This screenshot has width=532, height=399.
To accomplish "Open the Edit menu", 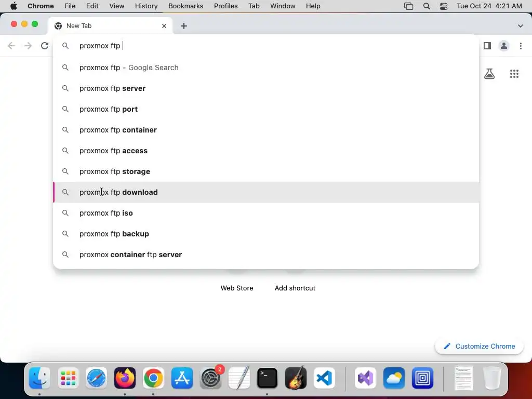I will click(x=92, y=6).
